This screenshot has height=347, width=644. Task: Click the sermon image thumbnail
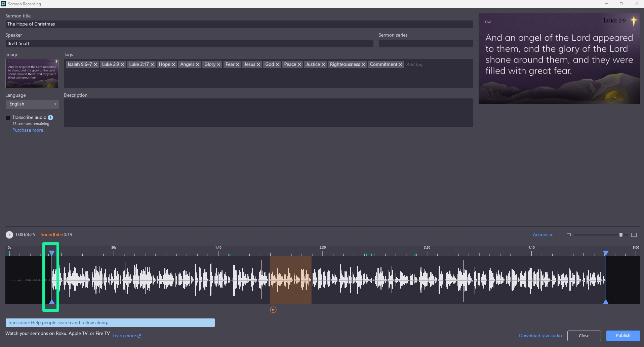pyautogui.click(x=32, y=74)
